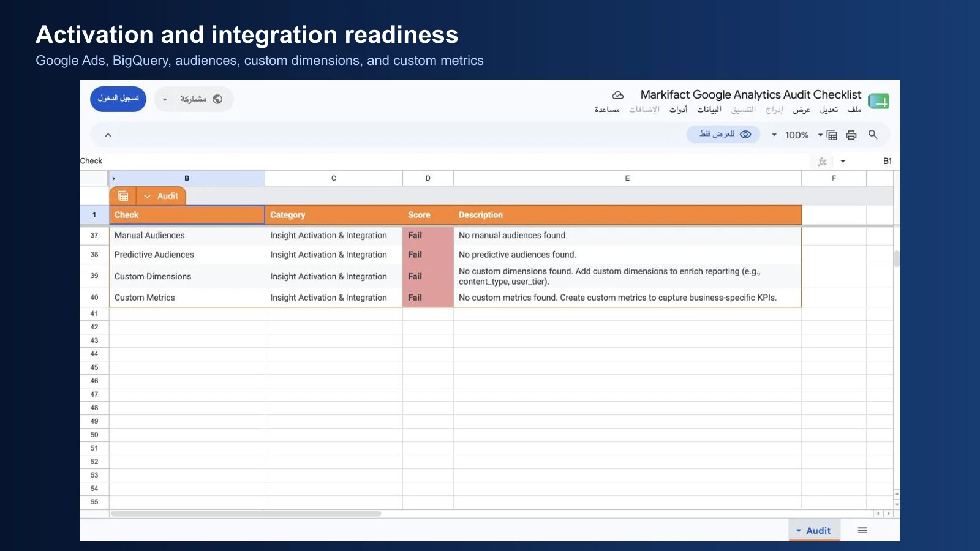Click the Google Sheets logo icon

tap(878, 101)
